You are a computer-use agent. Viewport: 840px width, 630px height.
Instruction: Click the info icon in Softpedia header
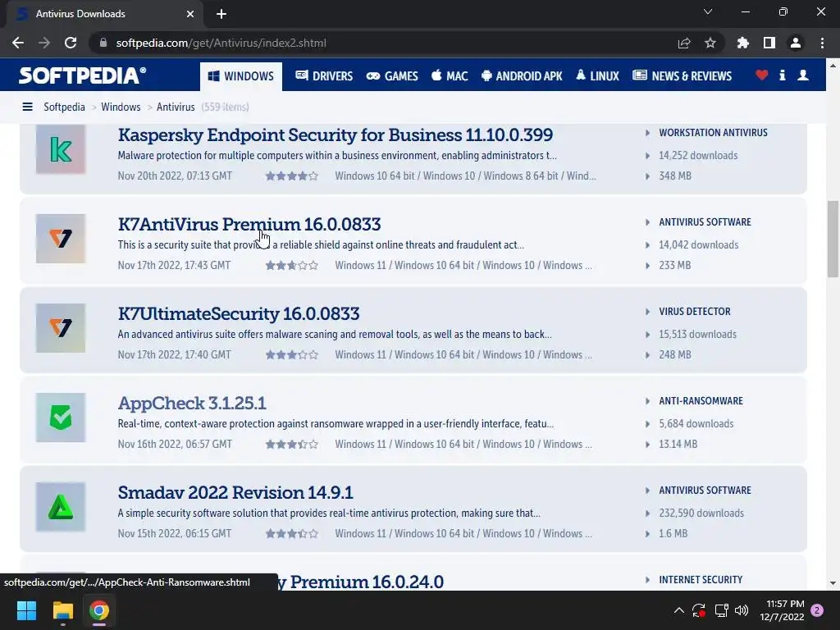[782, 75]
